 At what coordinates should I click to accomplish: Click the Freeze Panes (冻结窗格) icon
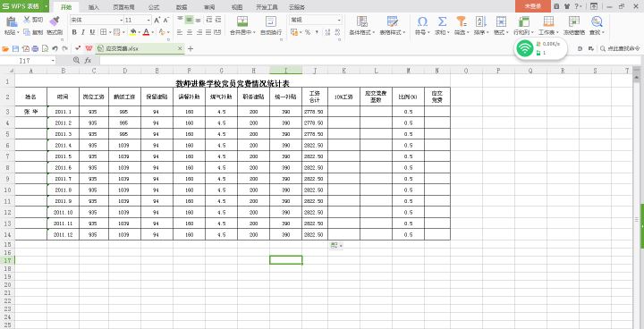[573, 21]
